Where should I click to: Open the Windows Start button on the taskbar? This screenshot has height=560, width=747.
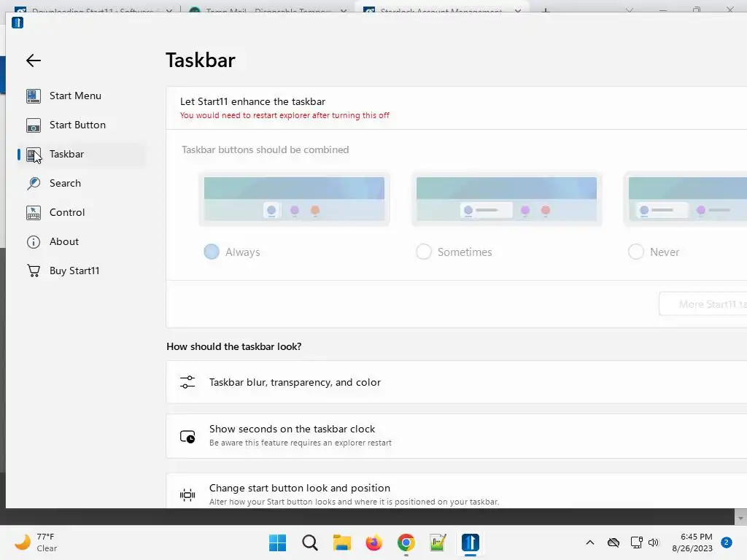pos(277,542)
